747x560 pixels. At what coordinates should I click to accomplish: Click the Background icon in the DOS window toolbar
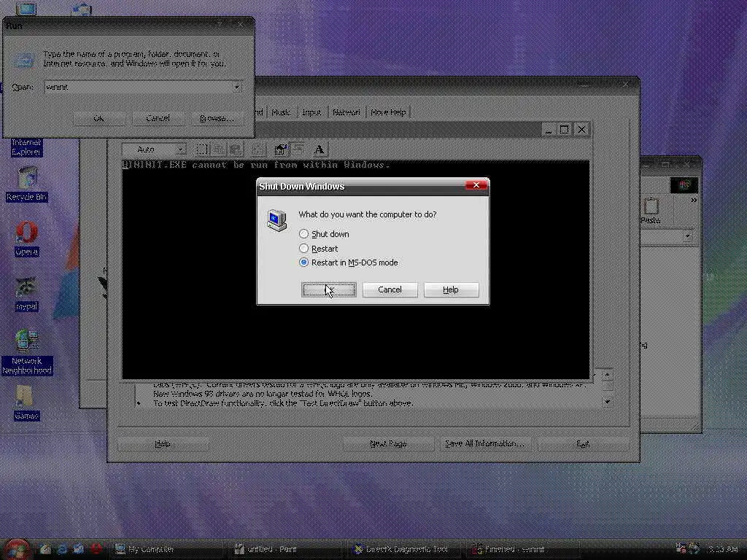[x=298, y=149]
